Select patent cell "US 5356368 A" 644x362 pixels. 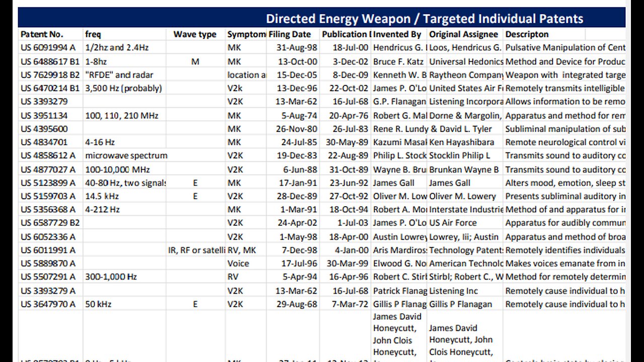click(x=47, y=210)
